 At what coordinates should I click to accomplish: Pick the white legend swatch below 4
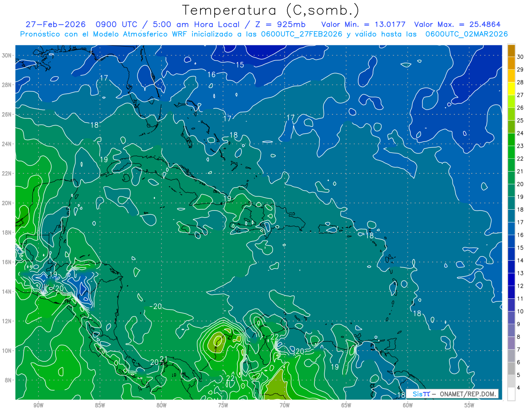pyautogui.click(x=511, y=394)
